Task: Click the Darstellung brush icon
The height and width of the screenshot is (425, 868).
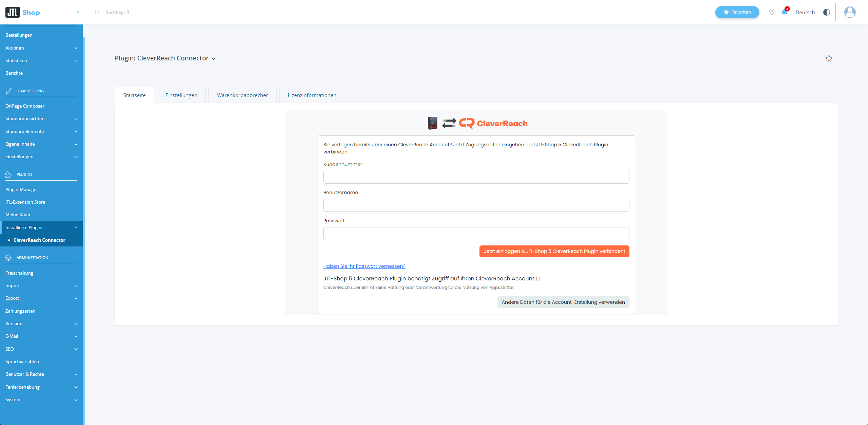Action: (8, 91)
